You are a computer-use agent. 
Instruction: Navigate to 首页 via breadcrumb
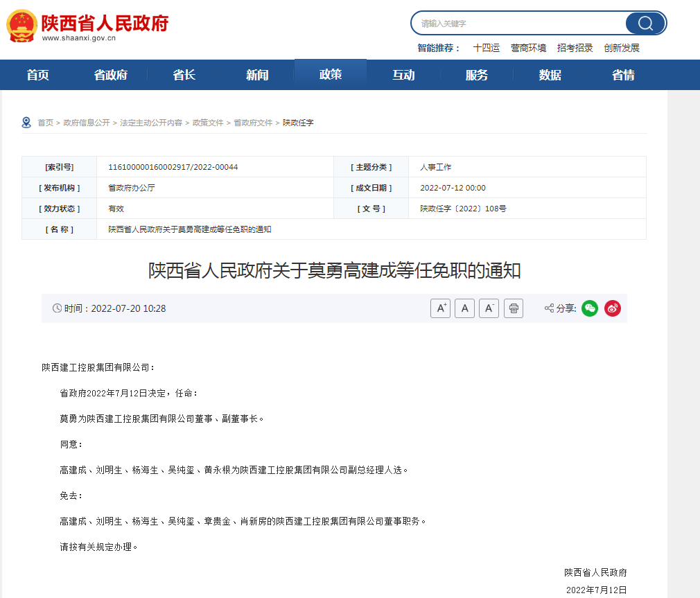tap(45, 121)
